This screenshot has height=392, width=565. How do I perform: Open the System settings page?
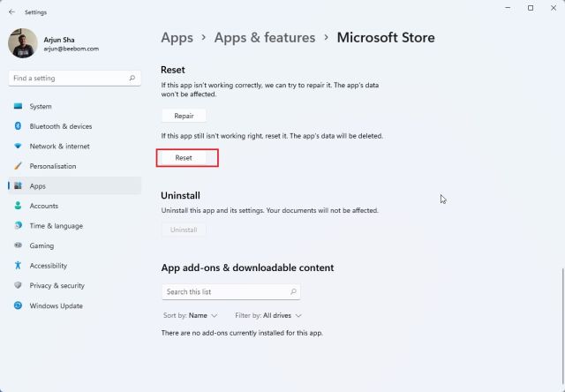pyautogui.click(x=74, y=106)
